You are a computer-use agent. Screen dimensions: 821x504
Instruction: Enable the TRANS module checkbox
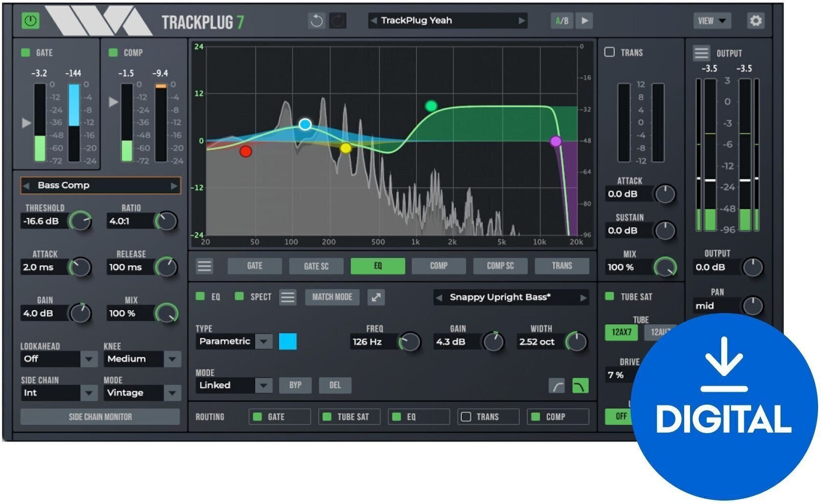coord(609,52)
